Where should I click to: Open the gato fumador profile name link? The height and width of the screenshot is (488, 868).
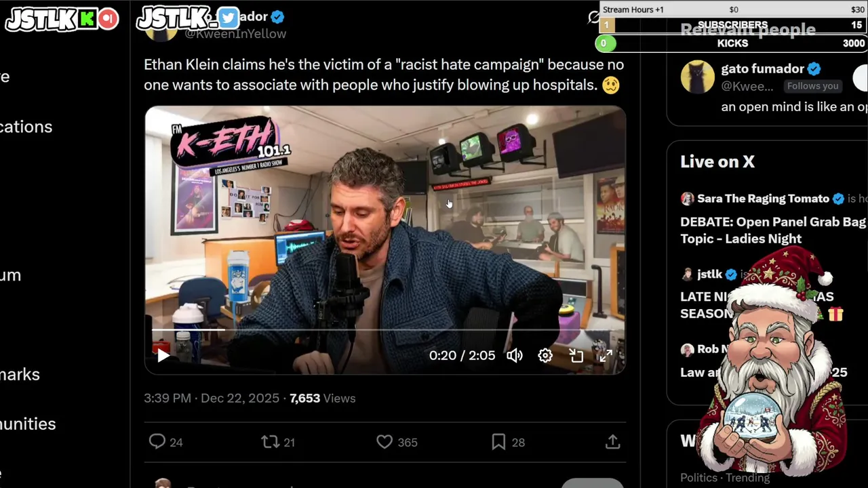pyautogui.click(x=763, y=68)
